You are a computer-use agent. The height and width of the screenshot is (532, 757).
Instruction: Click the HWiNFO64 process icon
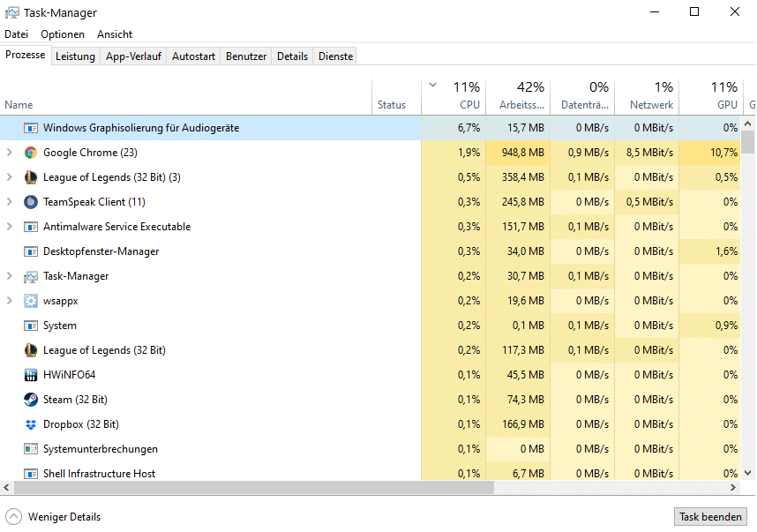[x=31, y=375]
